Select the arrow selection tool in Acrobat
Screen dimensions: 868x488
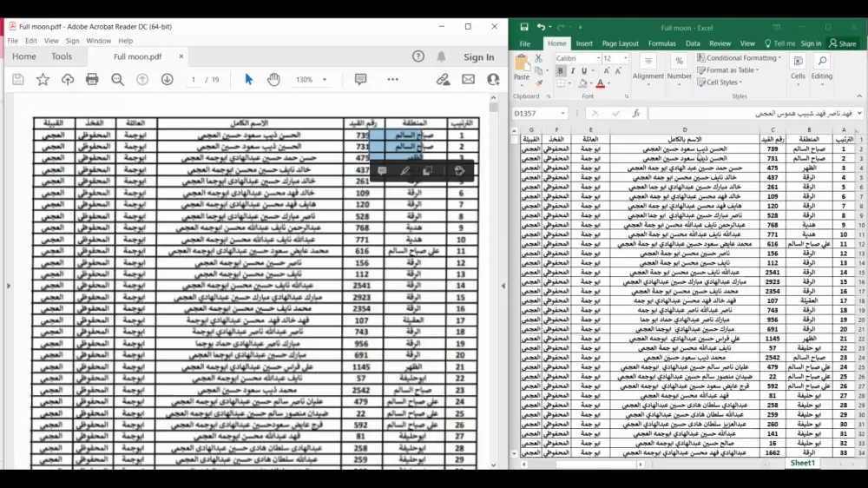pos(248,80)
